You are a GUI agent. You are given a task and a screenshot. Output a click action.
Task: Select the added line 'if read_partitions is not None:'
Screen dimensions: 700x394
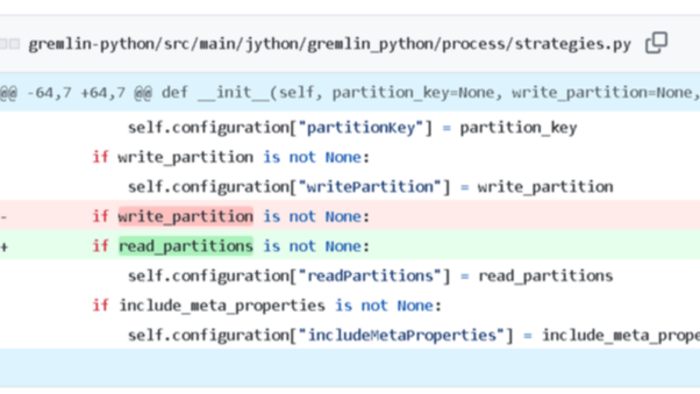click(350, 246)
